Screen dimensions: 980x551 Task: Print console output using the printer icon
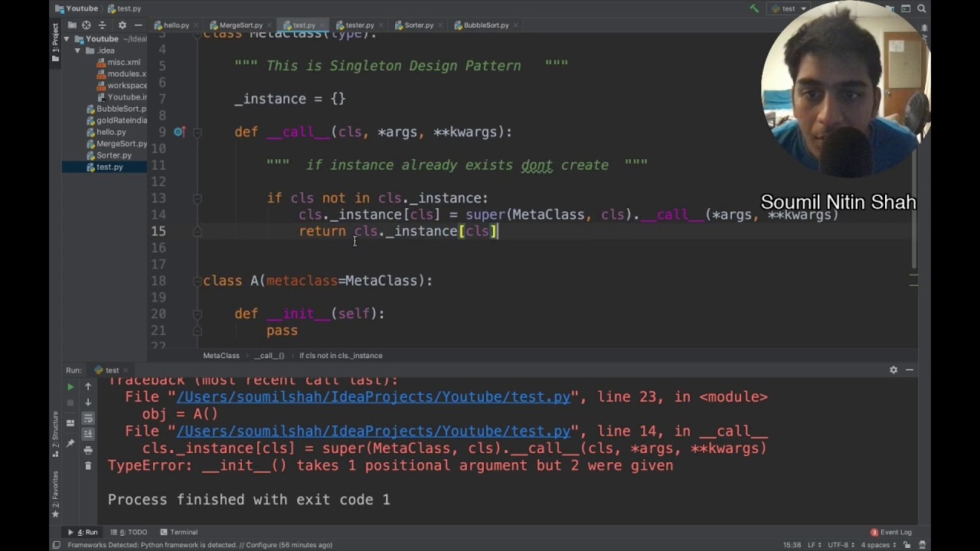point(88,450)
